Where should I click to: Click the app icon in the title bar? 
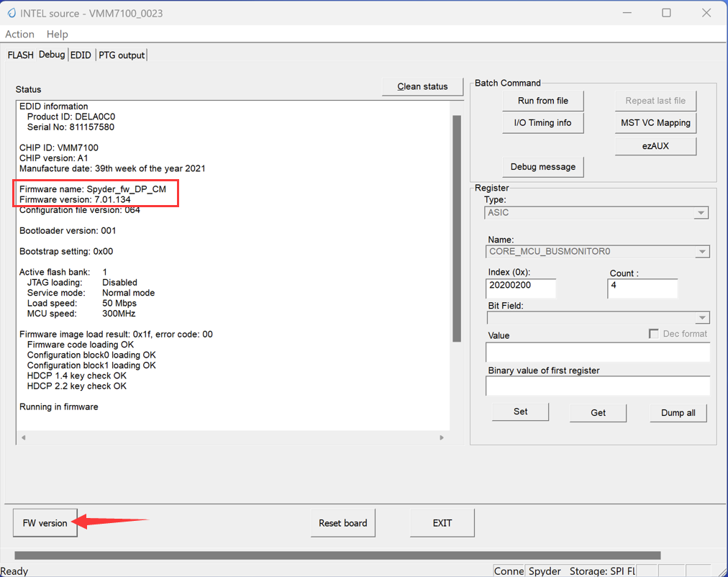(11, 13)
